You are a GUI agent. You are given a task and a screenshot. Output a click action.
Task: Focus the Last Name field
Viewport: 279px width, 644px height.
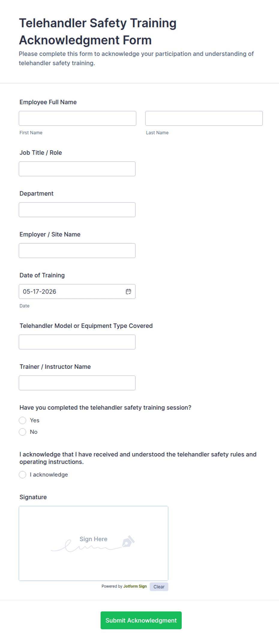click(x=204, y=118)
